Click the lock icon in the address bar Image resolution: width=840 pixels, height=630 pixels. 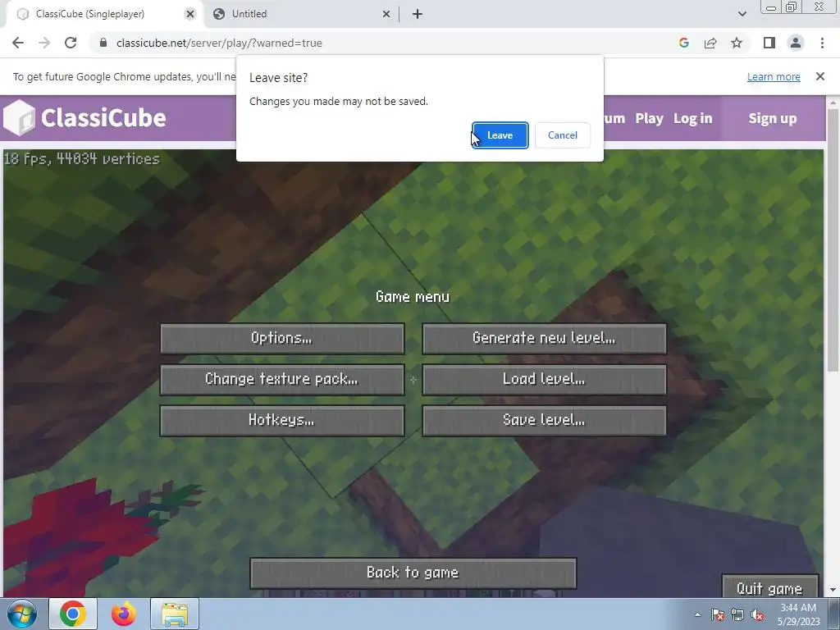(103, 43)
